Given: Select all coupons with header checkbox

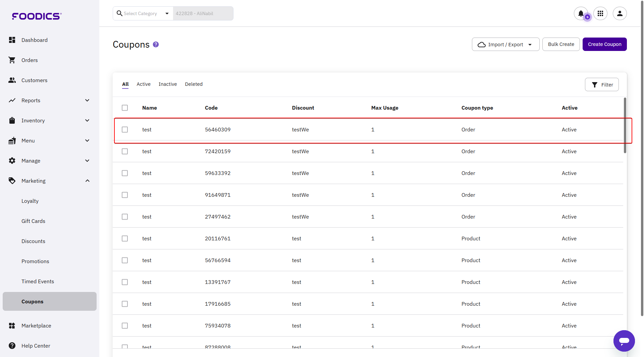Looking at the screenshot, I should [x=125, y=108].
